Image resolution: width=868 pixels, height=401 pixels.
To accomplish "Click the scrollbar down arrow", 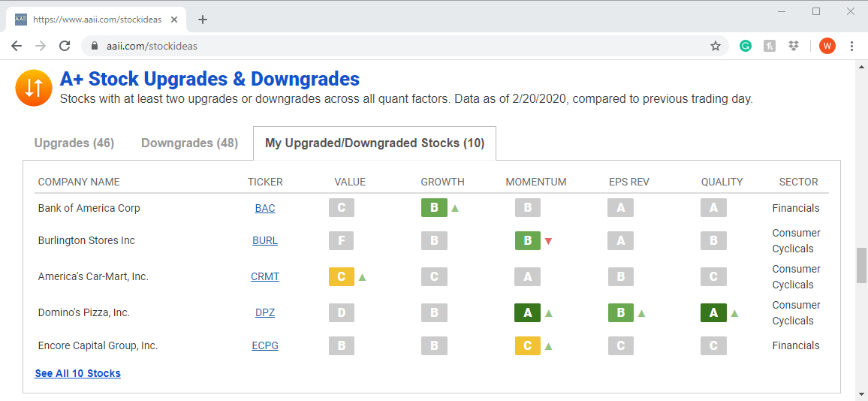I will (861, 396).
